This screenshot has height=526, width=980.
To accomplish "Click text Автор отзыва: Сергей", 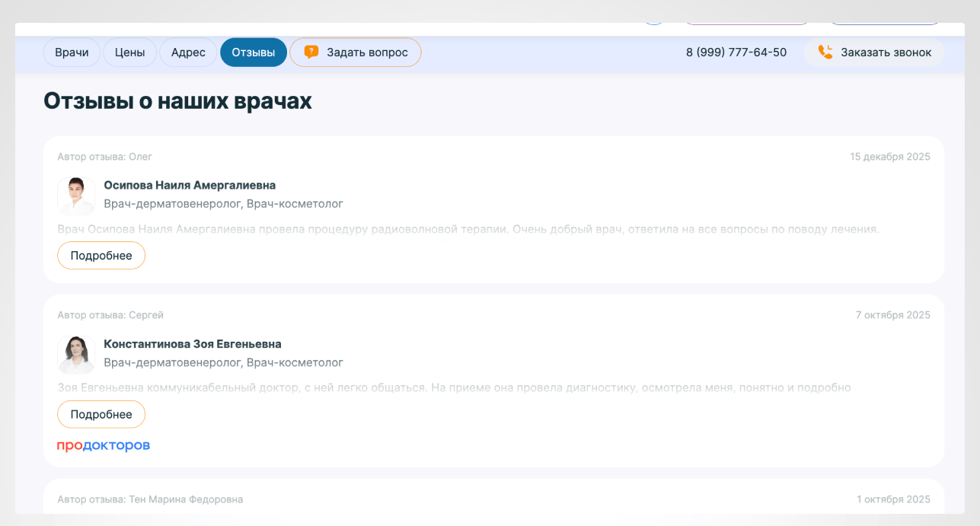I will [110, 315].
